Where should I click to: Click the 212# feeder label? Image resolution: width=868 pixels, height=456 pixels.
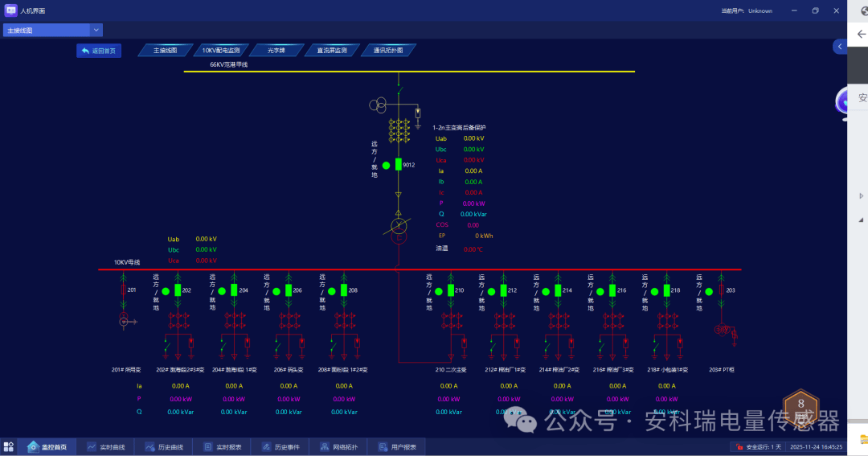(505, 370)
